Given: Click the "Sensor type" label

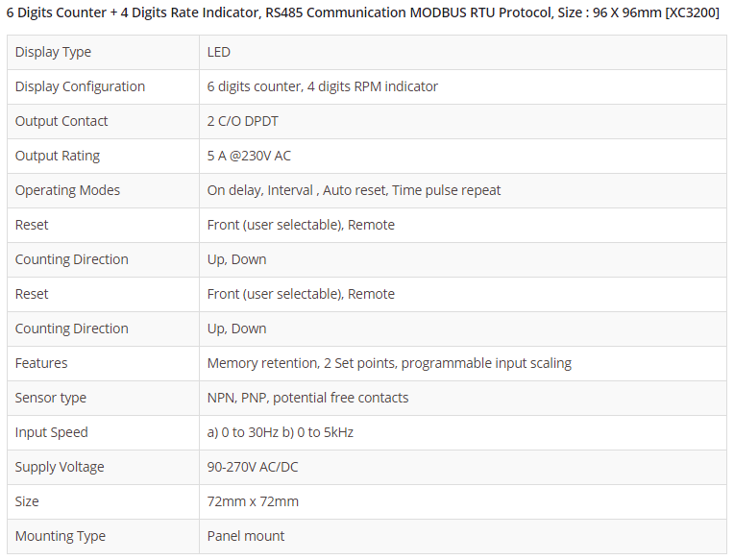Looking at the screenshot, I should tap(51, 398).
